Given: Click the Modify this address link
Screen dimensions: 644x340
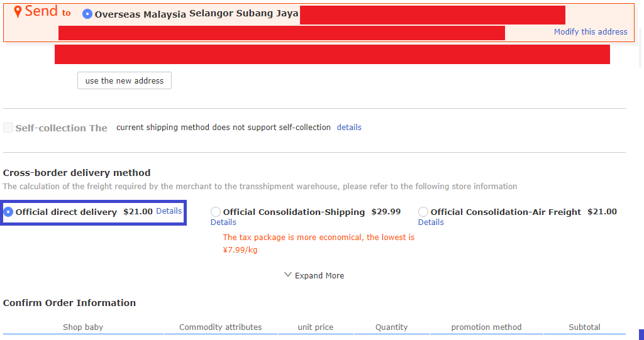Looking at the screenshot, I should 590,32.
